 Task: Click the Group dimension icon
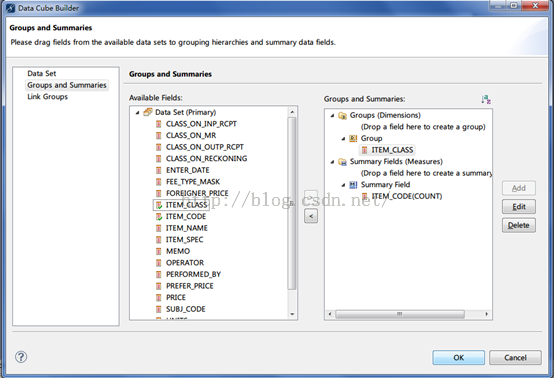coord(353,138)
